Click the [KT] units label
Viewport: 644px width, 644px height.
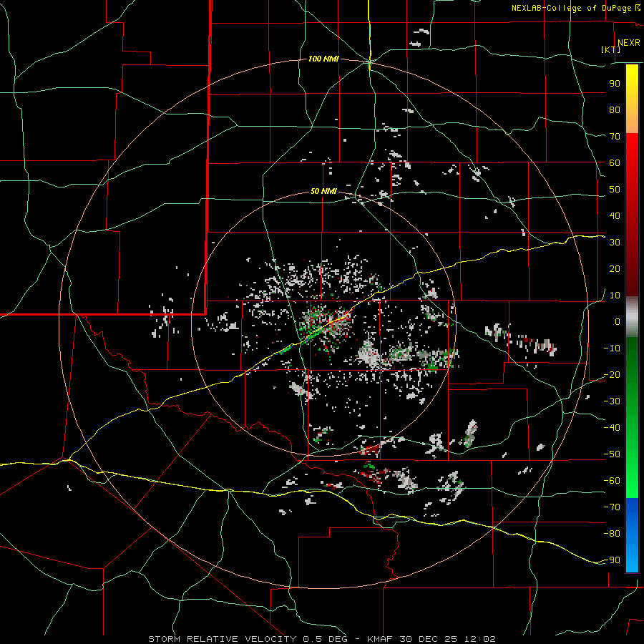click(x=611, y=49)
